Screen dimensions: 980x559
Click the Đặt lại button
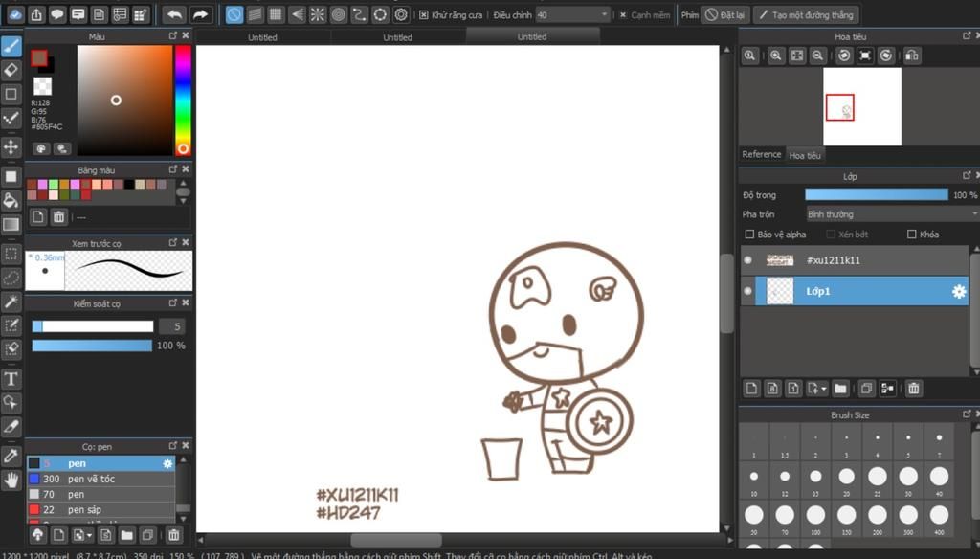tap(725, 15)
